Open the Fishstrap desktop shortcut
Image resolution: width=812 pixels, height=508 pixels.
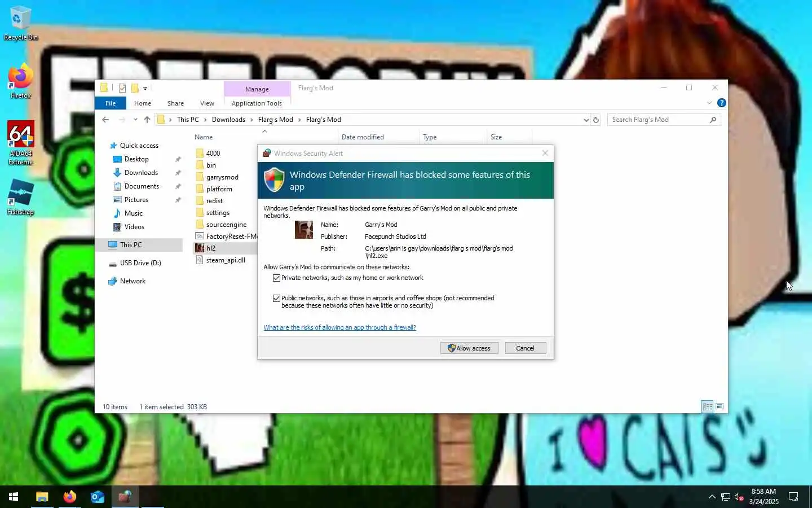(20, 198)
